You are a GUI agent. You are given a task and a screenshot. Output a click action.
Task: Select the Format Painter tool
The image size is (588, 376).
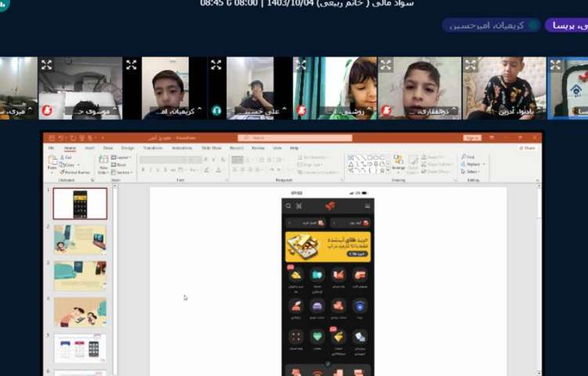[x=75, y=172]
